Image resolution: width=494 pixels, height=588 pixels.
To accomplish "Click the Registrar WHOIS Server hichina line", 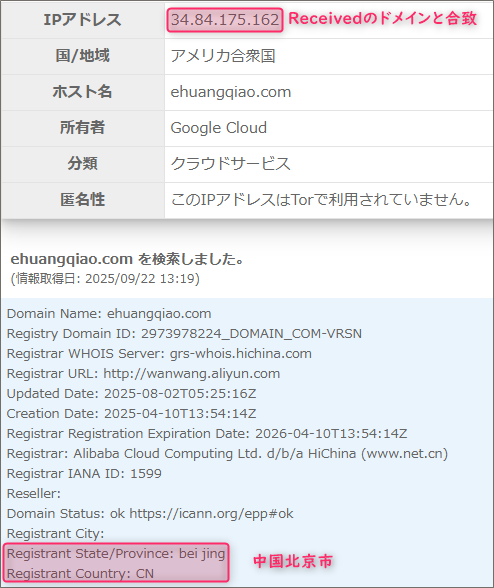I will click(x=159, y=354).
